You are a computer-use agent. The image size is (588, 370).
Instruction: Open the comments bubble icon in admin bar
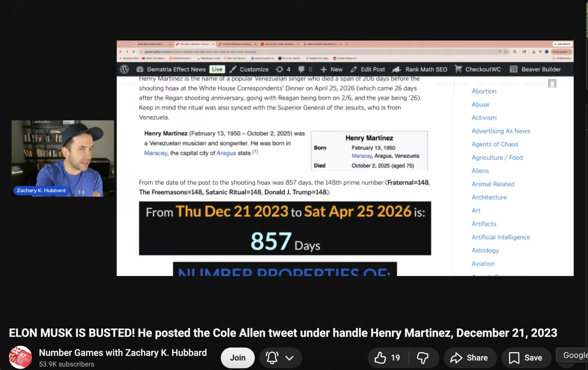301,69
